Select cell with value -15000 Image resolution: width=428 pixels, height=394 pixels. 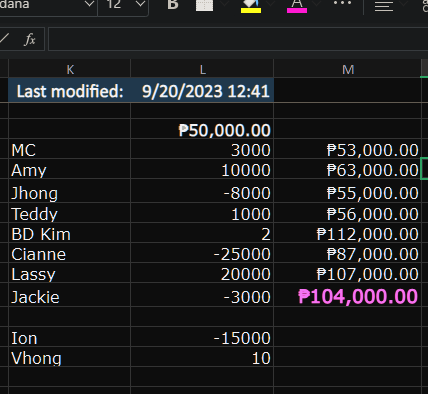click(x=202, y=337)
